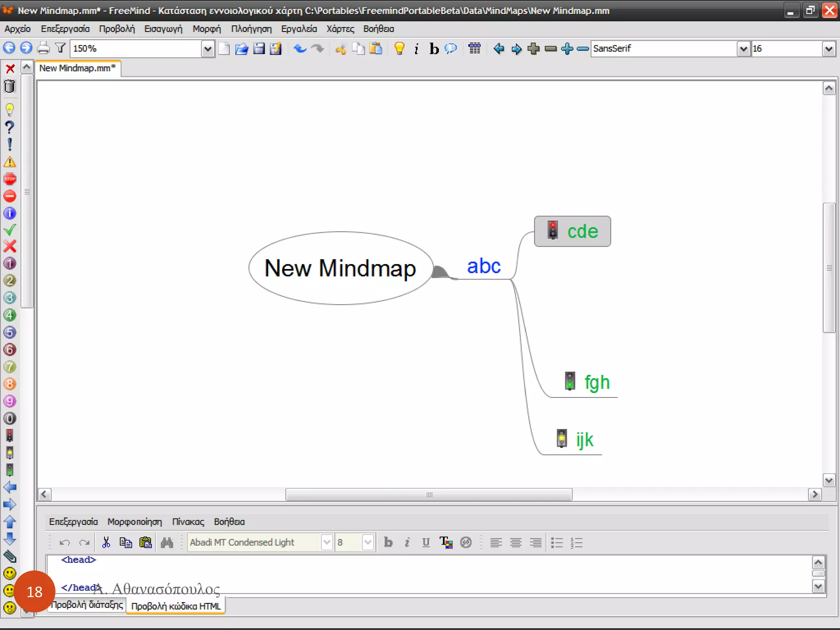The image size is (840, 630).
Task: Click the filter funnel icon in toolbar
Action: [x=61, y=48]
